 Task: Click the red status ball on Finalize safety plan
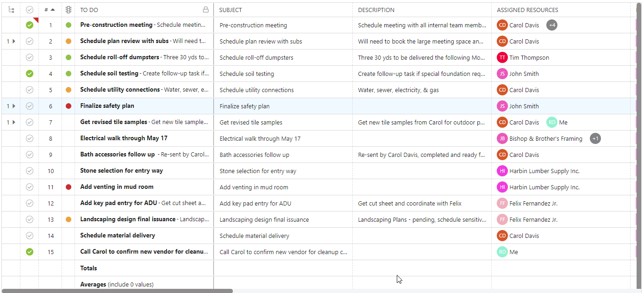pyautogui.click(x=69, y=106)
